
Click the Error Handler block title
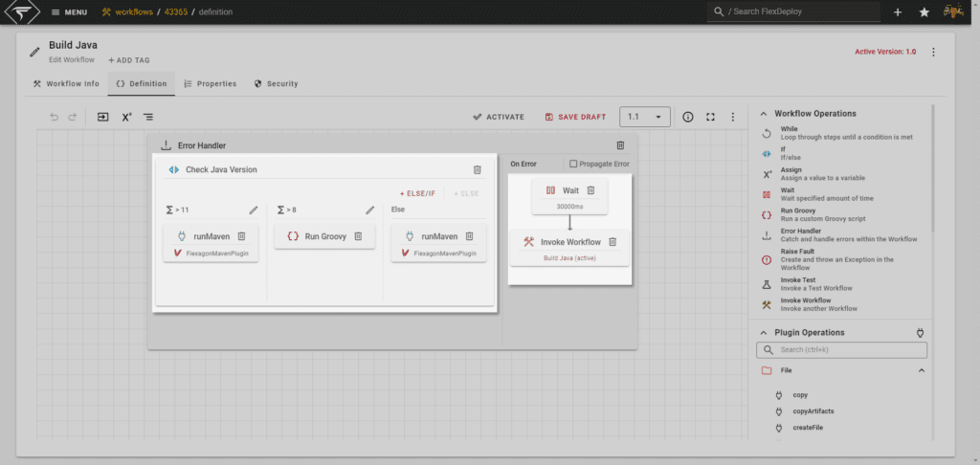[202, 145]
